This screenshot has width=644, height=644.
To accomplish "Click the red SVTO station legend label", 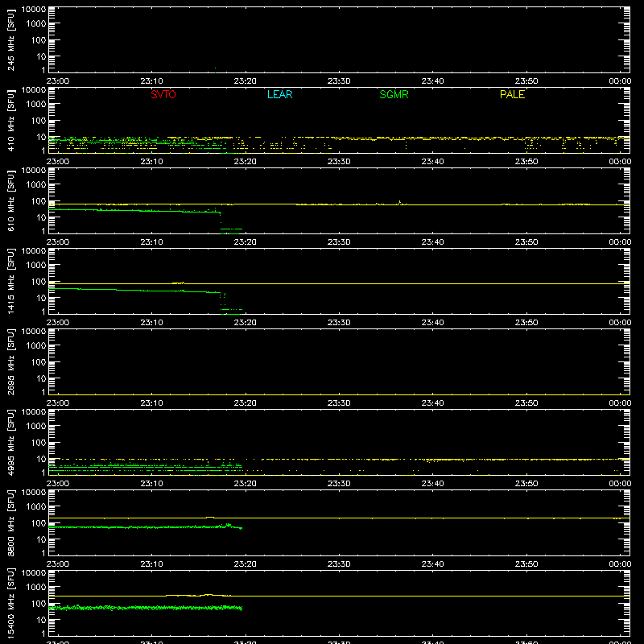I will click(x=163, y=94).
